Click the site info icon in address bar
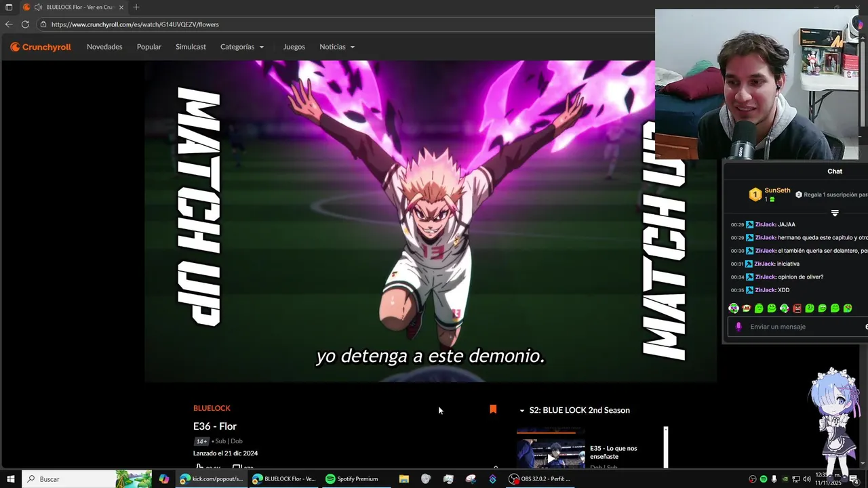Image resolution: width=868 pixels, height=488 pixels. click(43, 24)
